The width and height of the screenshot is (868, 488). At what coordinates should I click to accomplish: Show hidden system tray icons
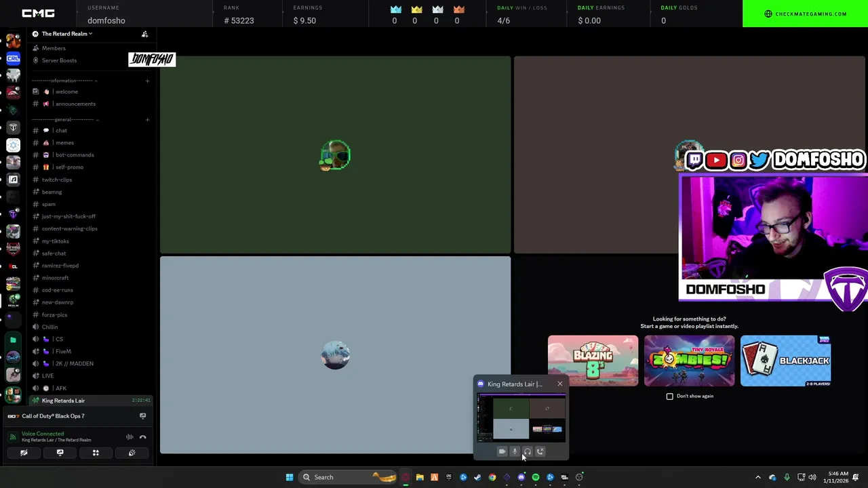click(757, 477)
